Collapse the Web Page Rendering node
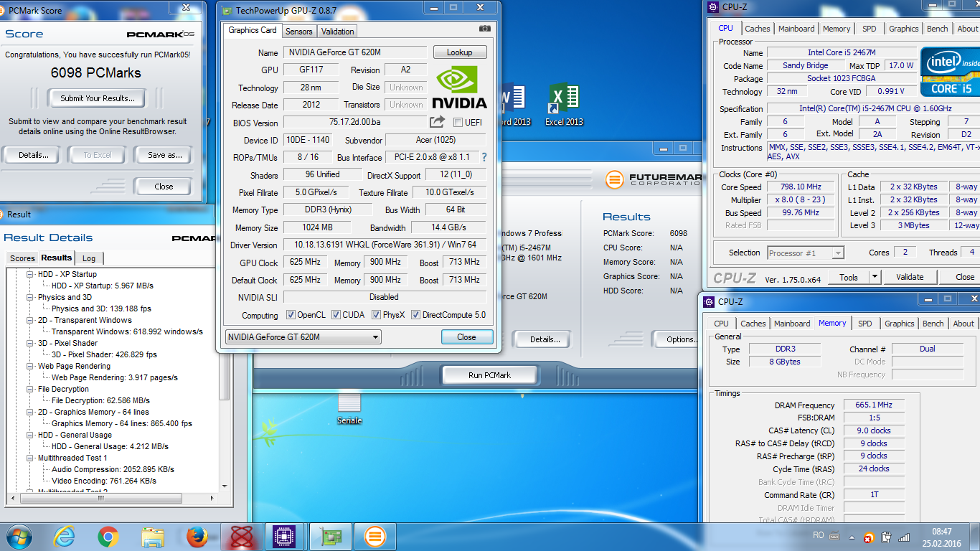 point(30,366)
